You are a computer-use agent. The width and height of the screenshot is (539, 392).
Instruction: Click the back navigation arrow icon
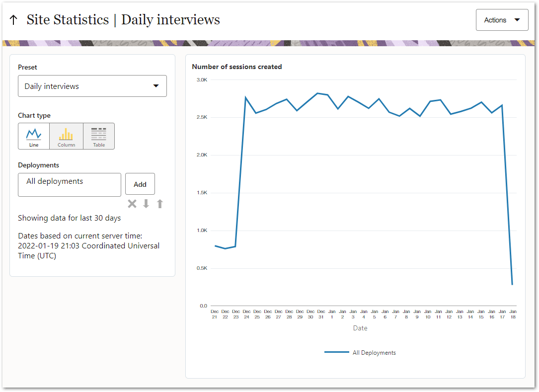[13, 19]
